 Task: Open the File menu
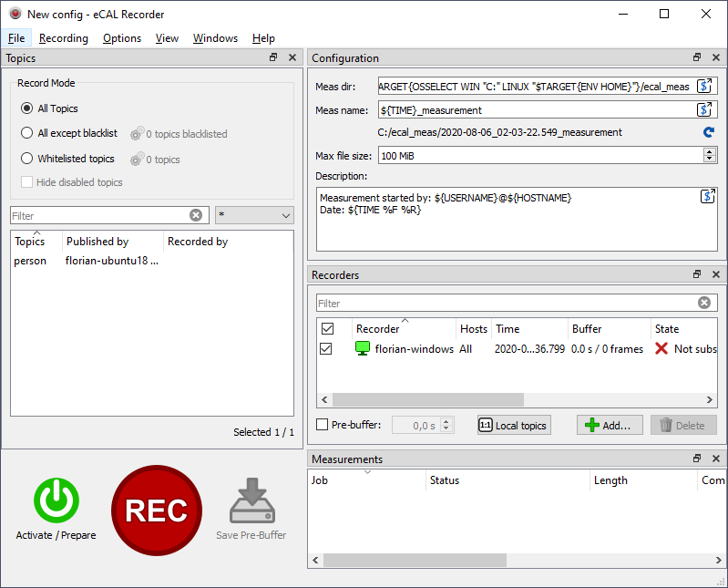click(16, 38)
